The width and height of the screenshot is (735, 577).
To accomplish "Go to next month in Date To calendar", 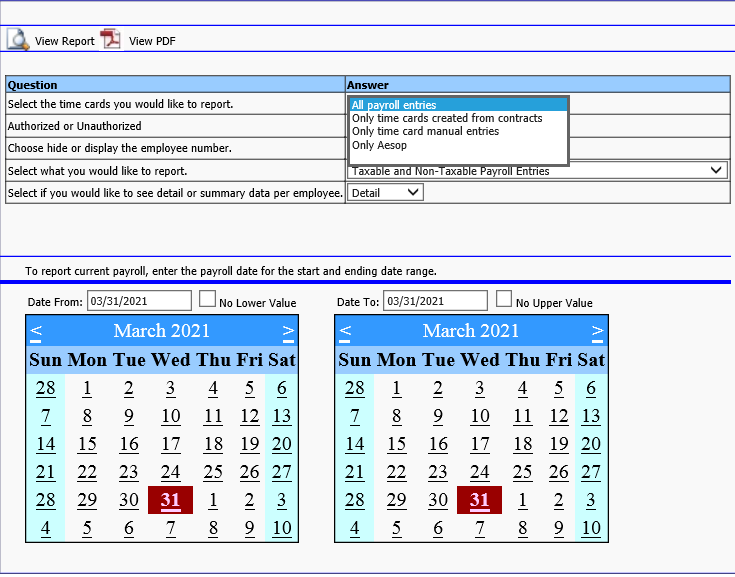I will [597, 331].
